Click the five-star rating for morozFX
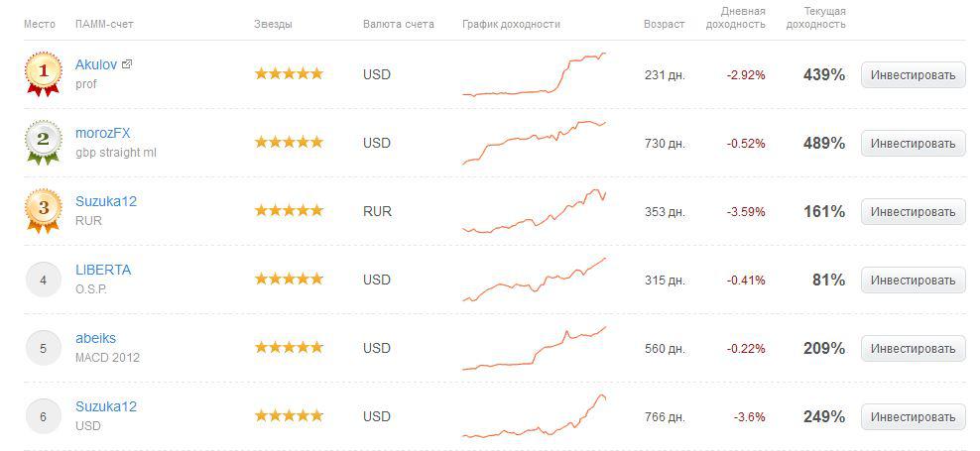 pyautogui.click(x=289, y=143)
